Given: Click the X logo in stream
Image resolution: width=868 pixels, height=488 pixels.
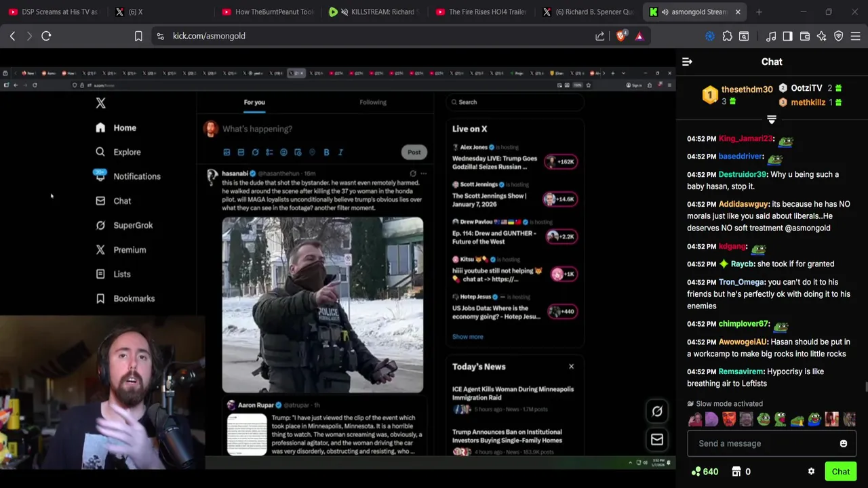Looking at the screenshot, I should pyautogui.click(x=100, y=103).
